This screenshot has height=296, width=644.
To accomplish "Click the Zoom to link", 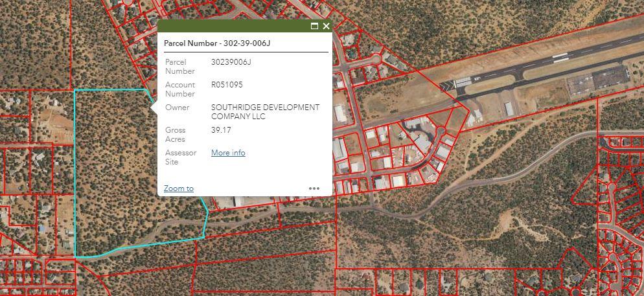I will [x=178, y=188].
